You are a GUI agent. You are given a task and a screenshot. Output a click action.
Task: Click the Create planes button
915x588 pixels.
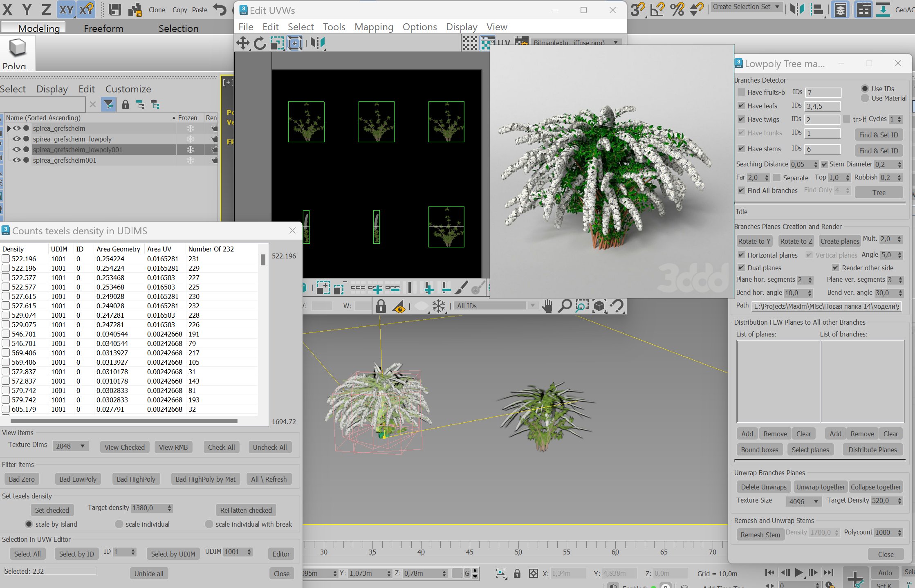pyautogui.click(x=839, y=241)
